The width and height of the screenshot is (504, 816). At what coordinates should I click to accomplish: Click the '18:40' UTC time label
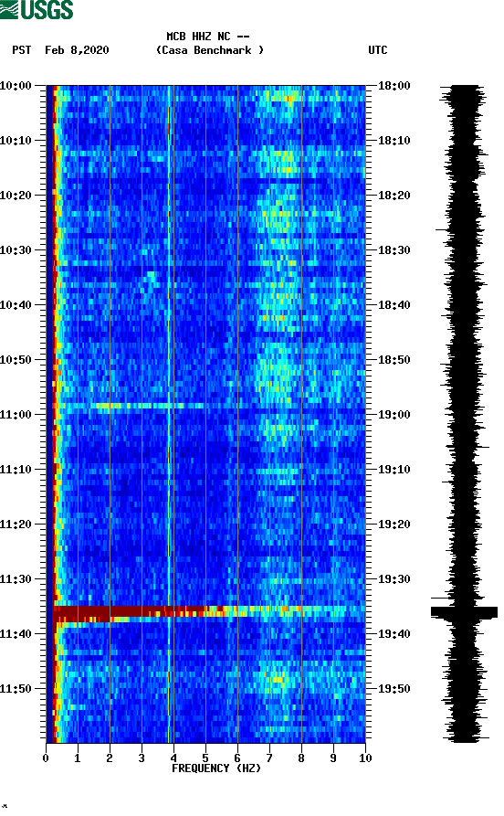point(394,305)
